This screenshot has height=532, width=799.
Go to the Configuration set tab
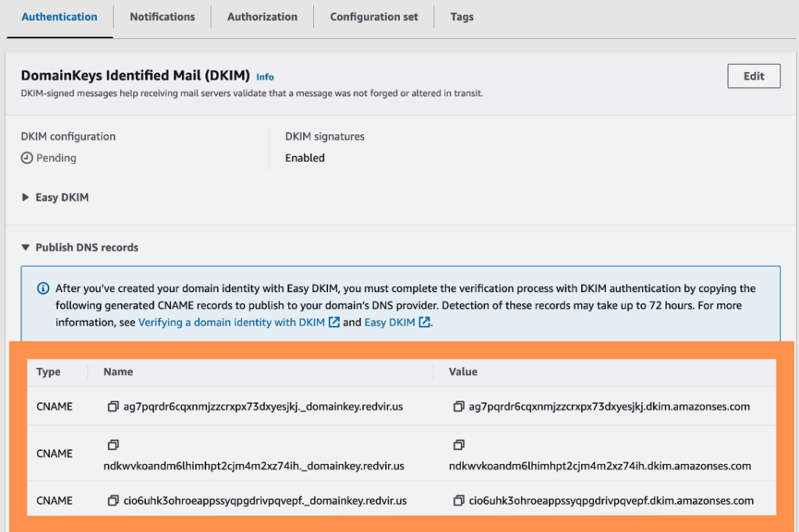(374, 16)
